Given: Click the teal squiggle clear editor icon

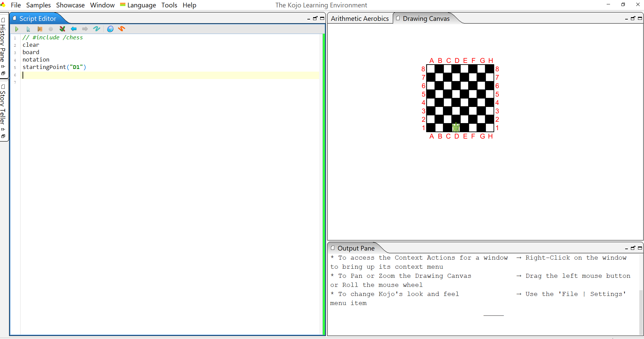Looking at the screenshot, I should point(97,29).
